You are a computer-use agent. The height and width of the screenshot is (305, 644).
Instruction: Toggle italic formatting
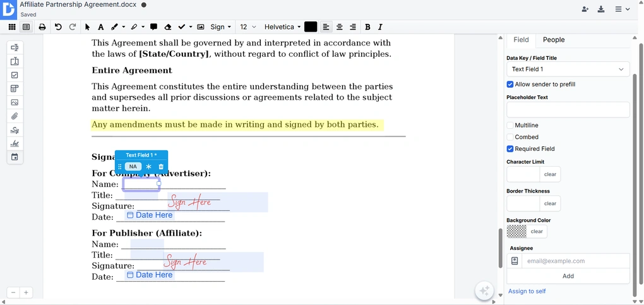(x=380, y=27)
